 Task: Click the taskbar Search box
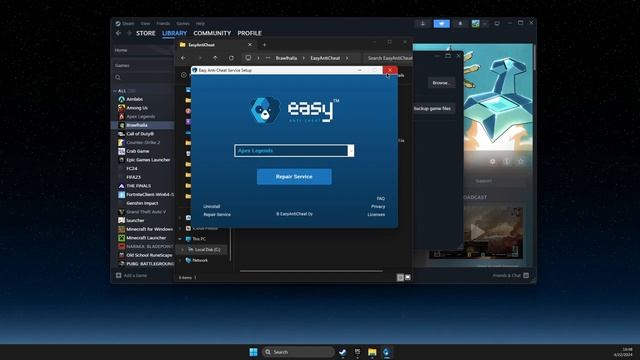tap(298, 352)
